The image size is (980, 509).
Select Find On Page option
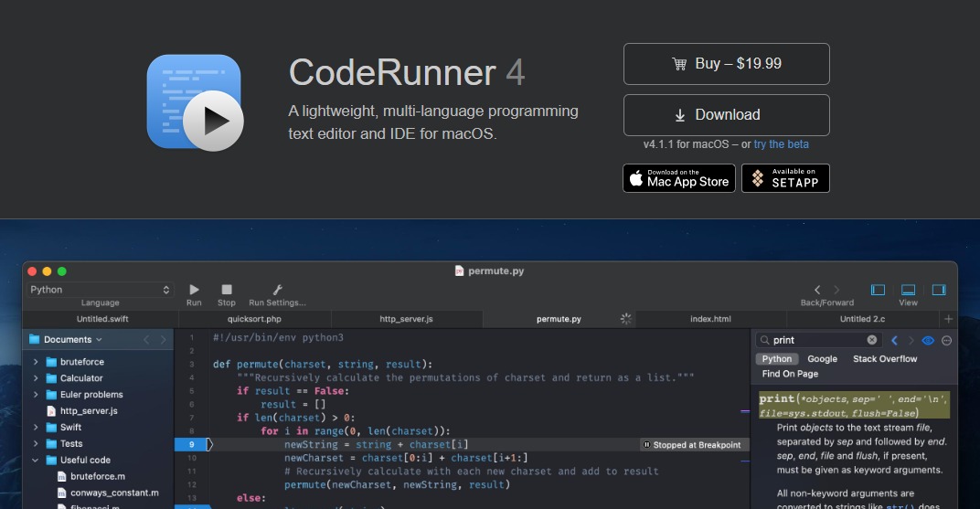tap(790, 374)
